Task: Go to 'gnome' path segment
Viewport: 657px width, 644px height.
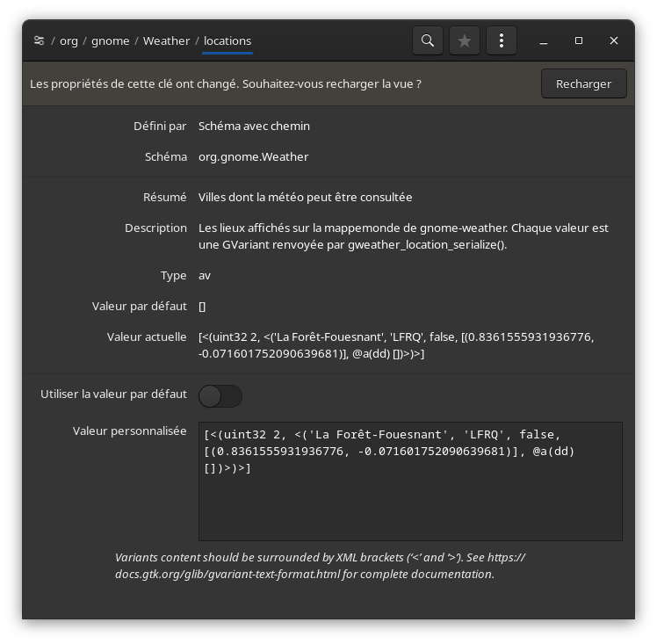Action: [x=110, y=40]
